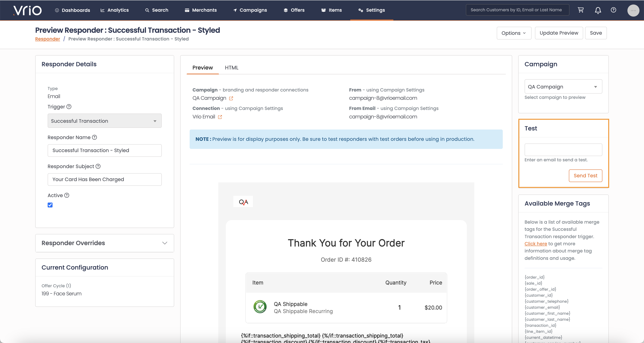
Task: Click the Responder Name help icon
Action: pyautogui.click(x=95, y=137)
